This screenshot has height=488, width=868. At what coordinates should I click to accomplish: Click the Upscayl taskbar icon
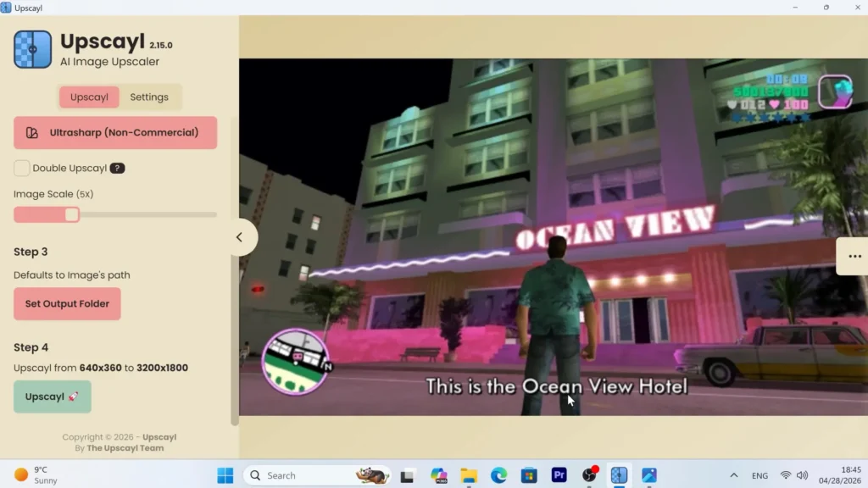tap(619, 475)
